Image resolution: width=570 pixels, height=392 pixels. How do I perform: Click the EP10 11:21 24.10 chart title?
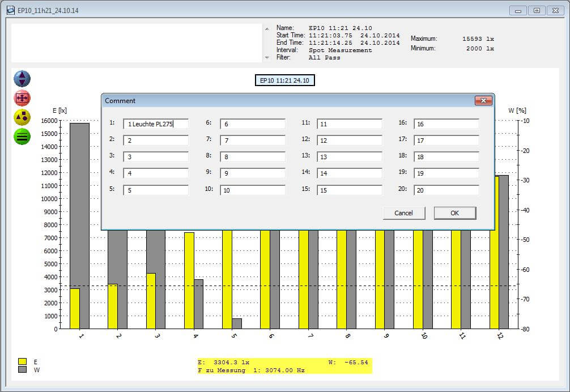(284, 80)
